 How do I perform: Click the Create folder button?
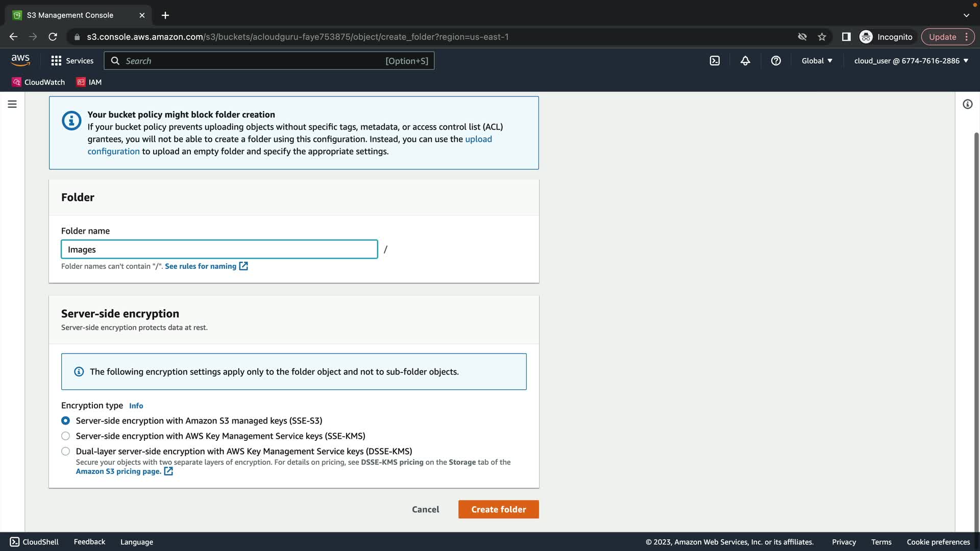tap(498, 509)
